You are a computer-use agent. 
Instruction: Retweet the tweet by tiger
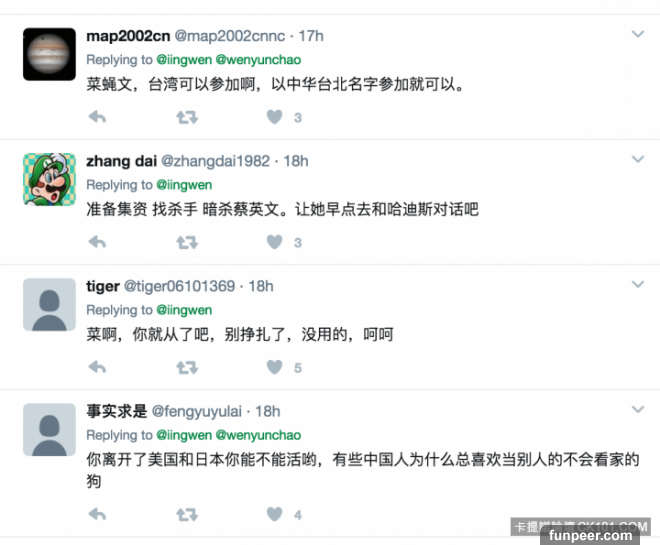(187, 367)
